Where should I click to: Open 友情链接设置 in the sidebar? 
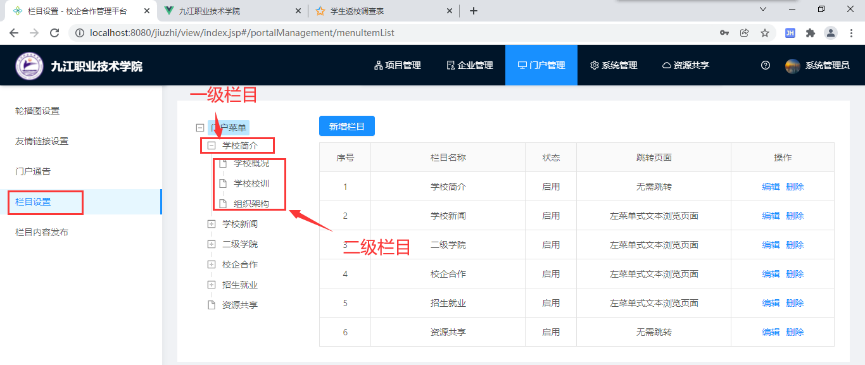coord(41,142)
